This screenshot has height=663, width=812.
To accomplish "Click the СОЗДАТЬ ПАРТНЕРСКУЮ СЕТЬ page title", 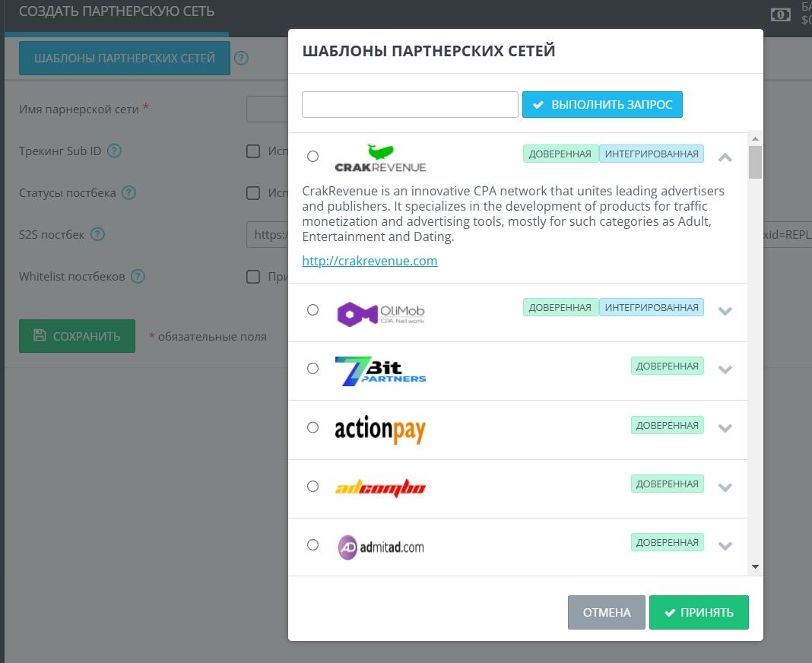I will [116, 11].
